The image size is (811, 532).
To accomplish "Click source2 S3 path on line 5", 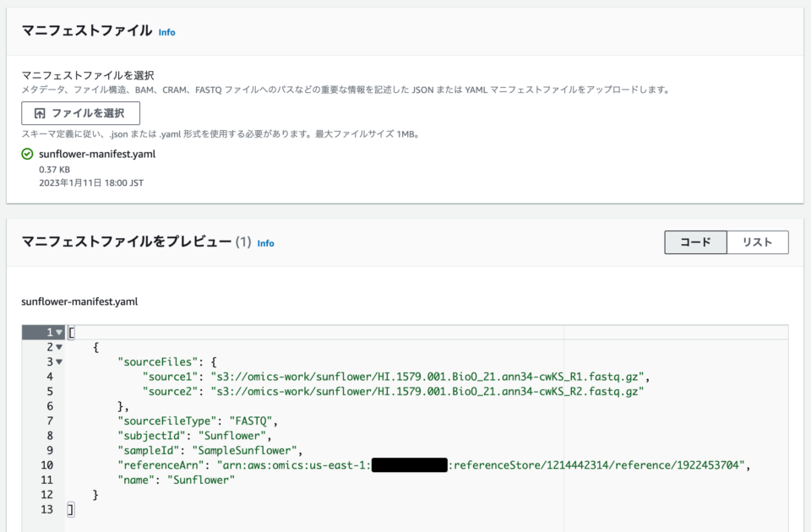I will tap(427, 391).
